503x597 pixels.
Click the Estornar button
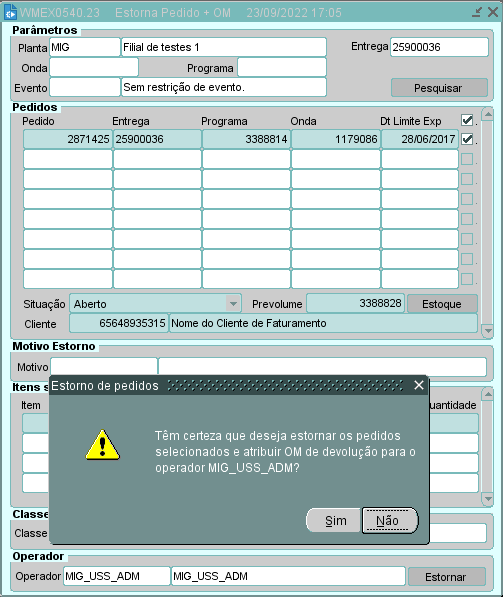click(x=446, y=577)
